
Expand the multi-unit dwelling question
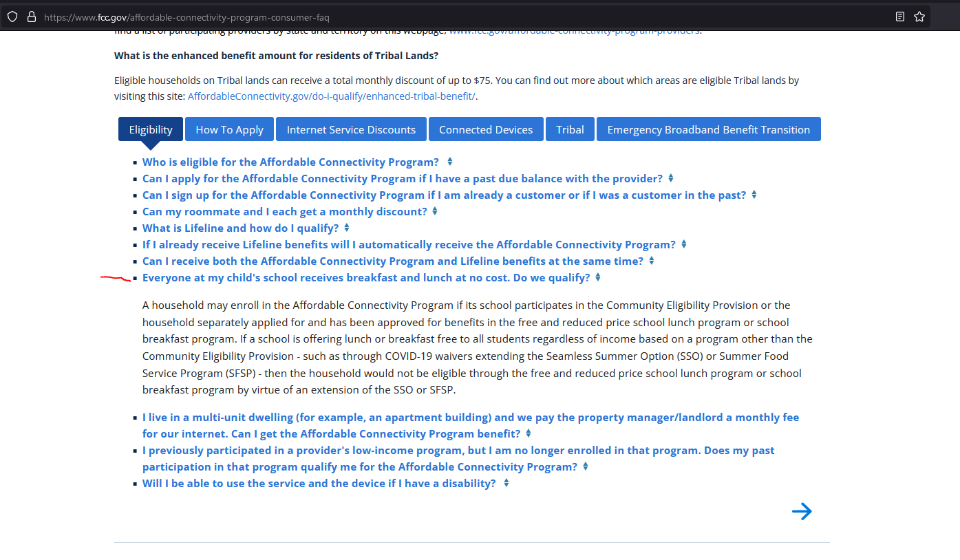tap(471, 426)
